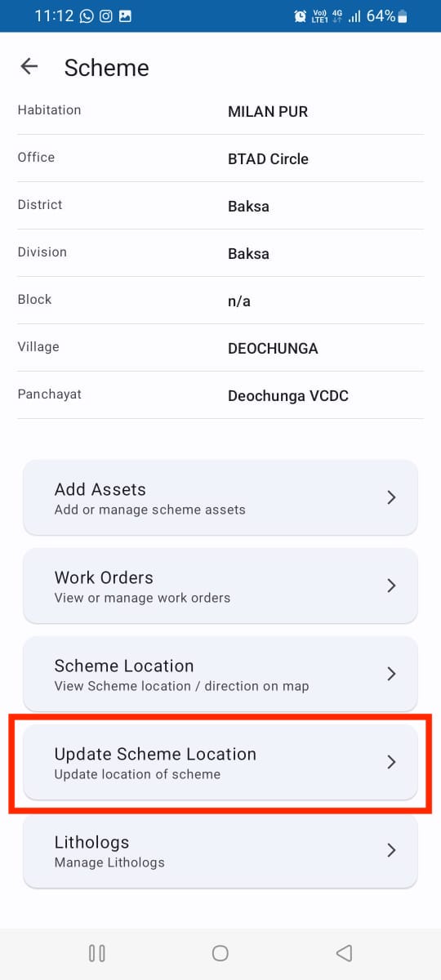Tap the battery indicator icon

(x=402, y=16)
